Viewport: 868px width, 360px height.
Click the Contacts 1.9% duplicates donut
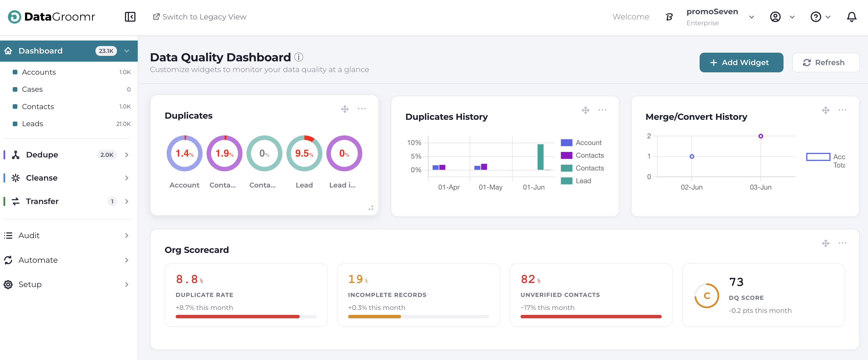(x=225, y=153)
